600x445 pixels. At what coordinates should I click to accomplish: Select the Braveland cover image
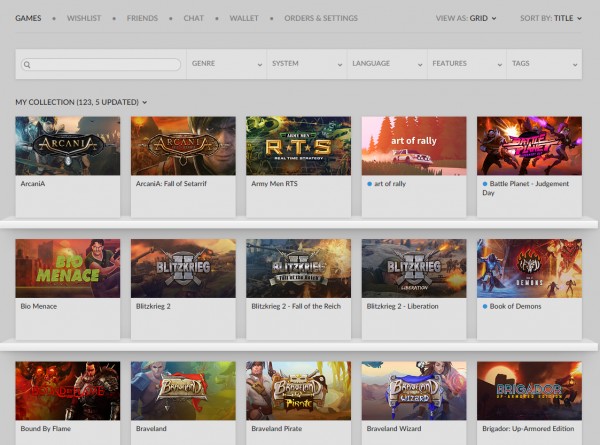(183, 391)
